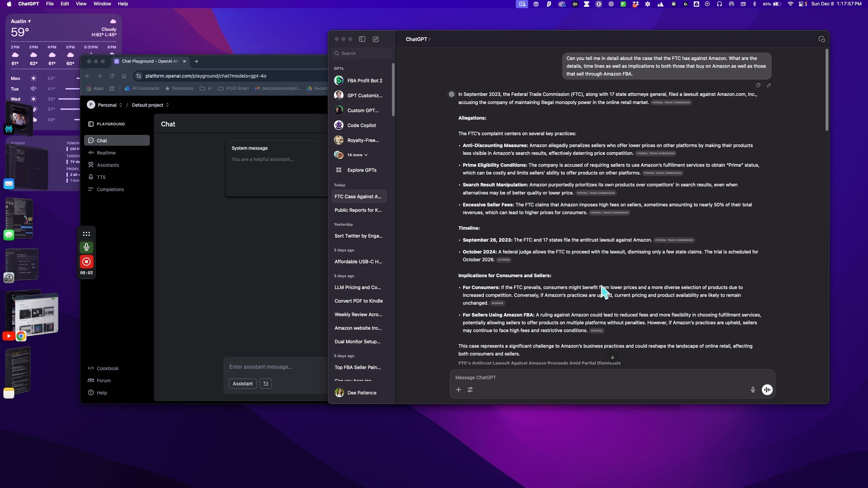Screen dimensions: 868x488
Task: Click the plus attach icon in message box
Action: (458, 390)
